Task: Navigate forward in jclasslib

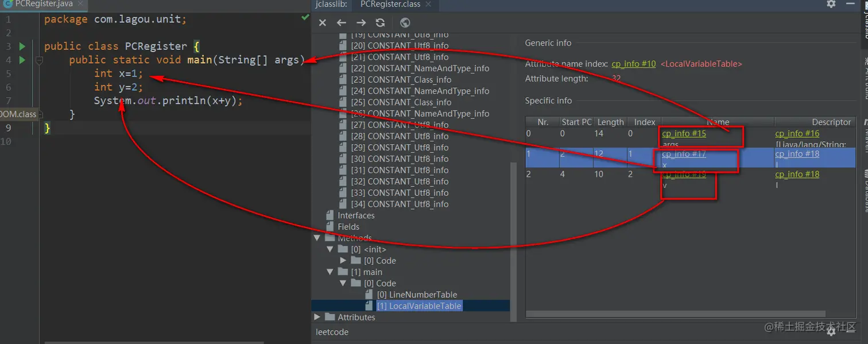Action: (x=361, y=23)
